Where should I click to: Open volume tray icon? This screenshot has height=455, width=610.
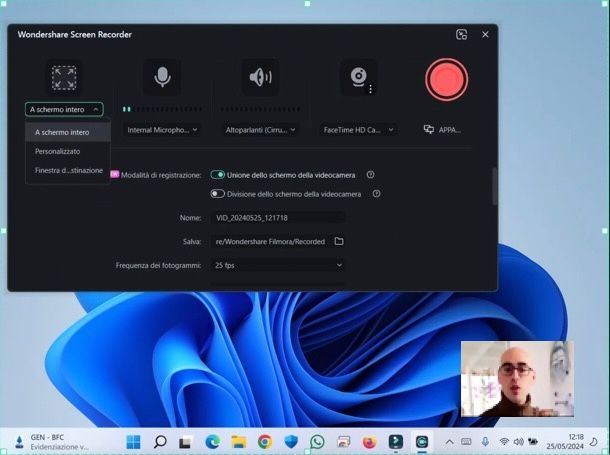click(518, 441)
